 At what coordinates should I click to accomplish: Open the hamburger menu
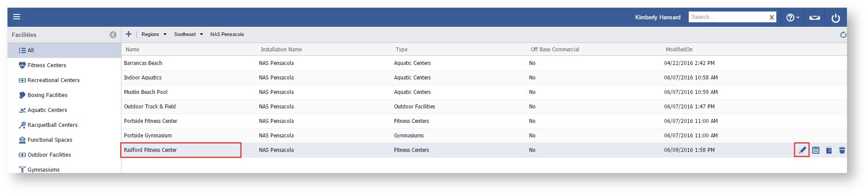coord(17,17)
